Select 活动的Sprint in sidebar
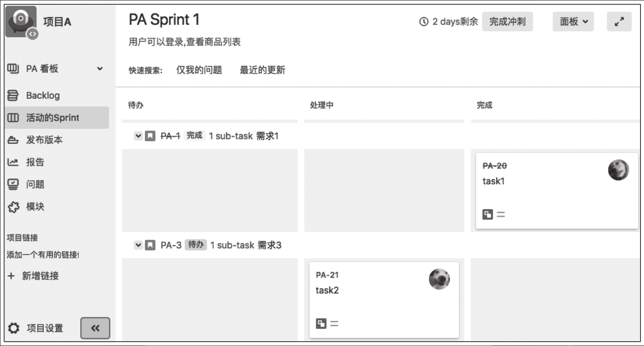644x346 pixels. pyautogui.click(x=57, y=118)
